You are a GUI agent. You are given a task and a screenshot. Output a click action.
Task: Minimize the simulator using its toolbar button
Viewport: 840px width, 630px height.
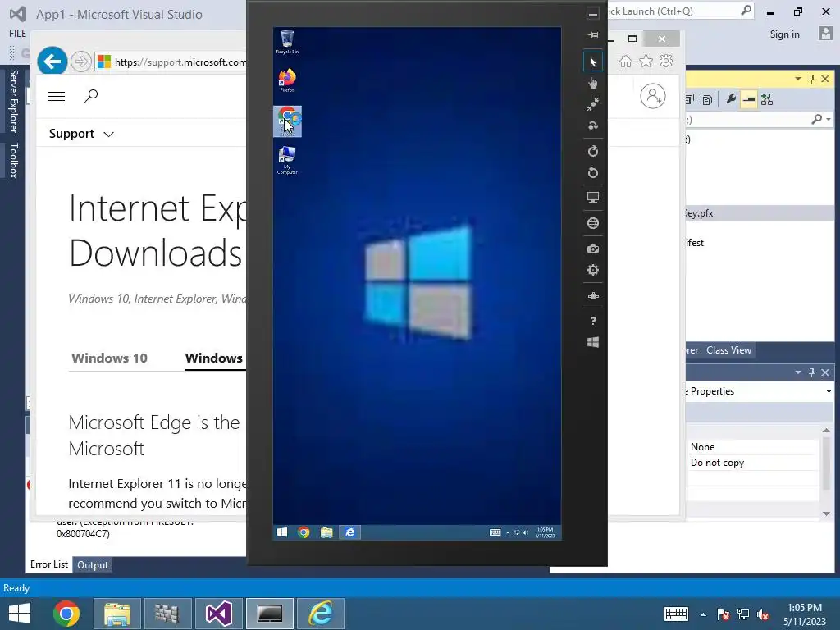click(593, 14)
